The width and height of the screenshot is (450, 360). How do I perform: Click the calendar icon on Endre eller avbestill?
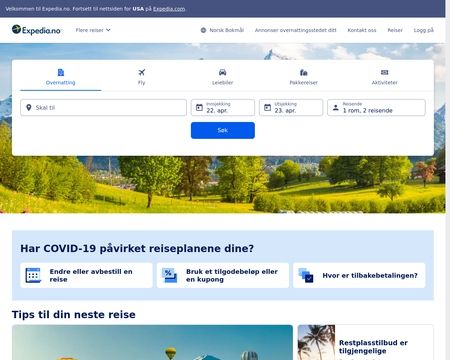point(33,275)
